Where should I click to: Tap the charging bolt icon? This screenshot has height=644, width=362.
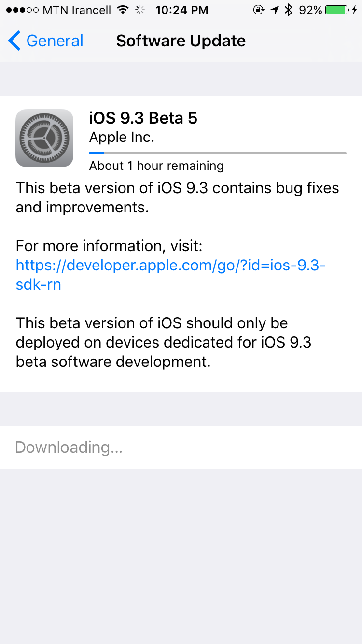(355, 10)
